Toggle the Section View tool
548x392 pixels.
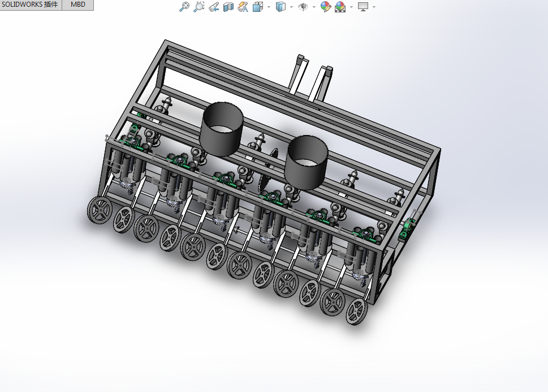coord(228,7)
